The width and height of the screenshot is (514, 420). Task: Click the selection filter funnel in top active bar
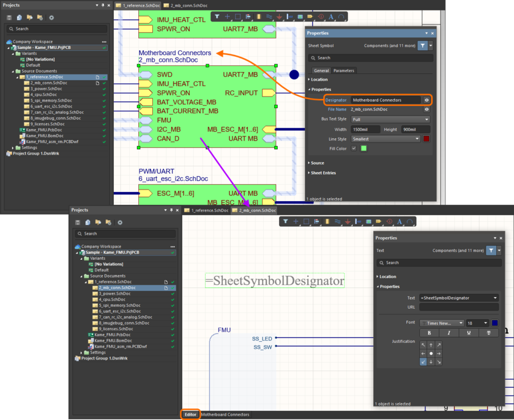[217, 17]
